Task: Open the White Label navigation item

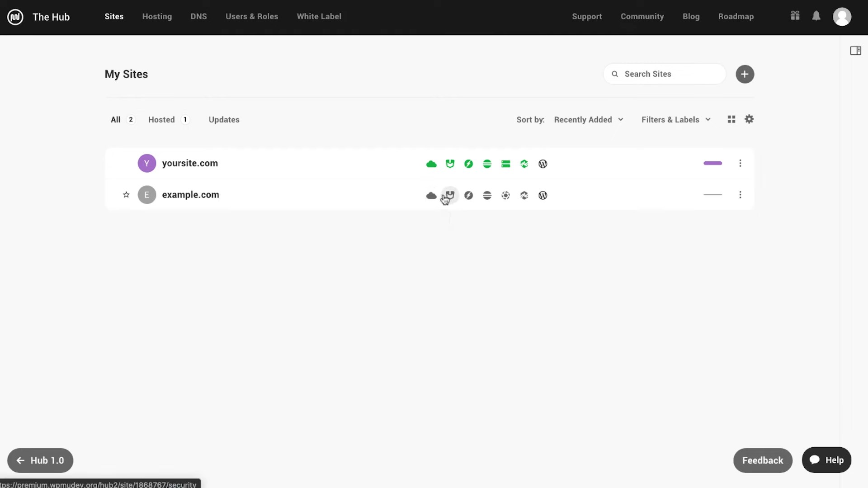Action: tap(319, 16)
